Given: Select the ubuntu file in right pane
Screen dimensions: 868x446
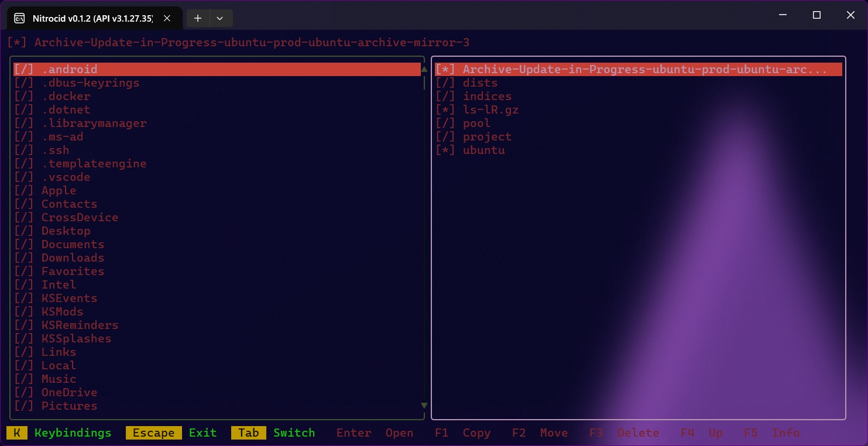Looking at the screenshot, I should [x=483, y=150].
